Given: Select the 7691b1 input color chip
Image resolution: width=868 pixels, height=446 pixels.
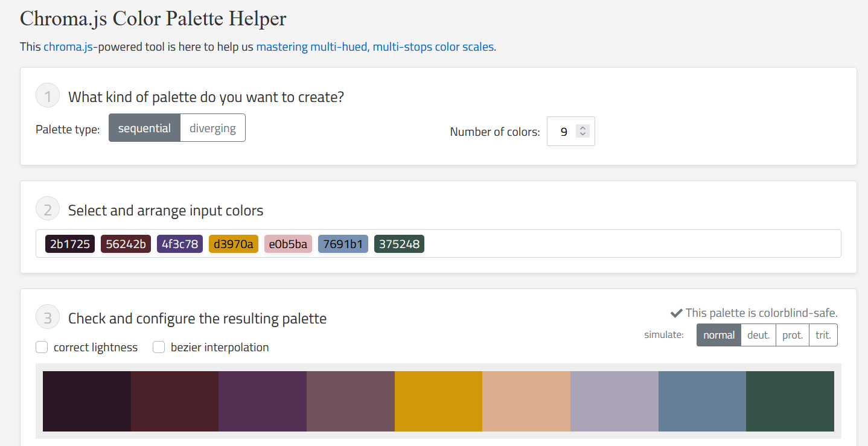Looking at the screenshot, I should pyautogui.click(x=343, y=244).
